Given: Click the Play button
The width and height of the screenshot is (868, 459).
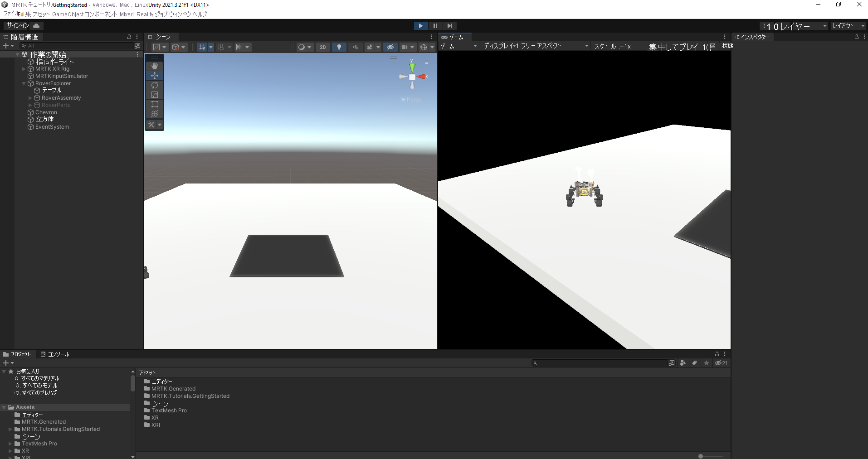Looking at the screenshot, I should point(420,26).
